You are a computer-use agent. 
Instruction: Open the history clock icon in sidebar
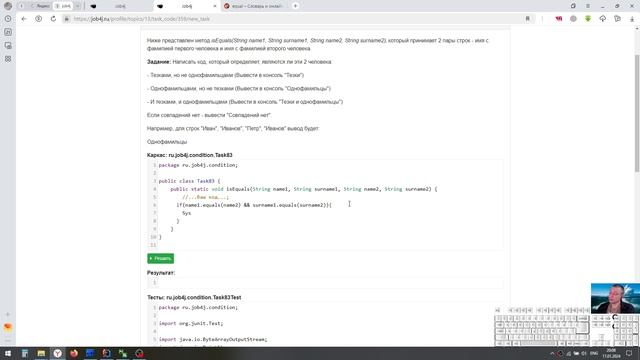click(x=8, y=19)
